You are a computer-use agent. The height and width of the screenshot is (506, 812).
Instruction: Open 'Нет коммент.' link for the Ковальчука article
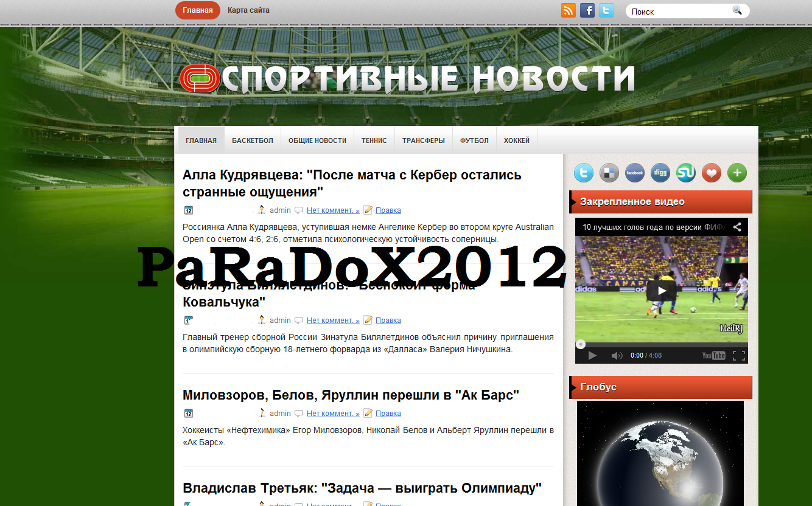[333, 321]
